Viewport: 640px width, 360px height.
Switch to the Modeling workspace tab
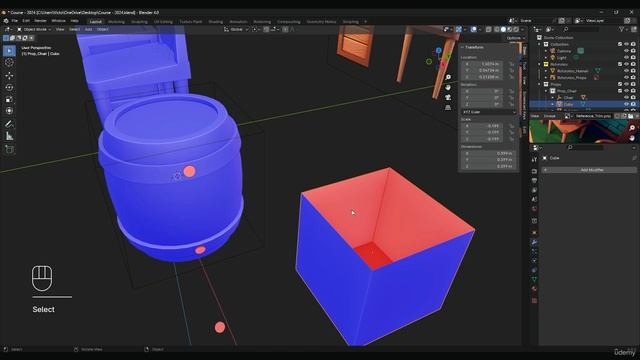coord(116,22)
